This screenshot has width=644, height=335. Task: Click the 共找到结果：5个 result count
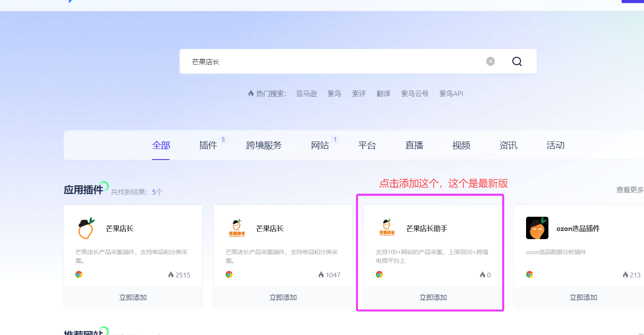click(137, 192)
